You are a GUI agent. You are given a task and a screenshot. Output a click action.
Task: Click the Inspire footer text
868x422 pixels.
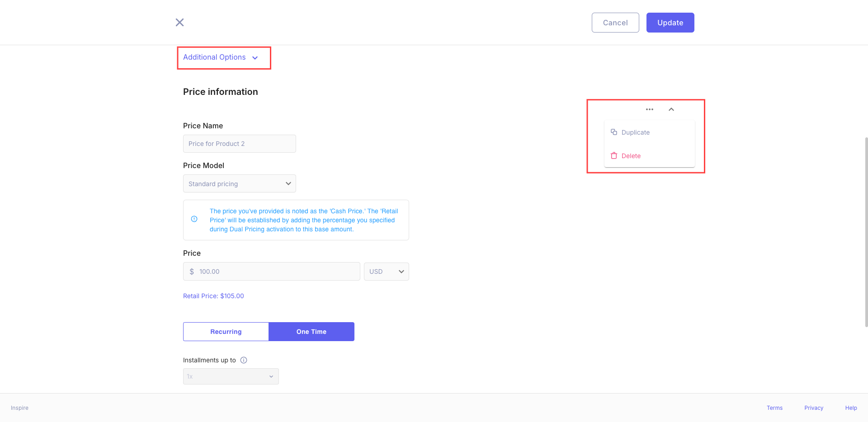19,408
